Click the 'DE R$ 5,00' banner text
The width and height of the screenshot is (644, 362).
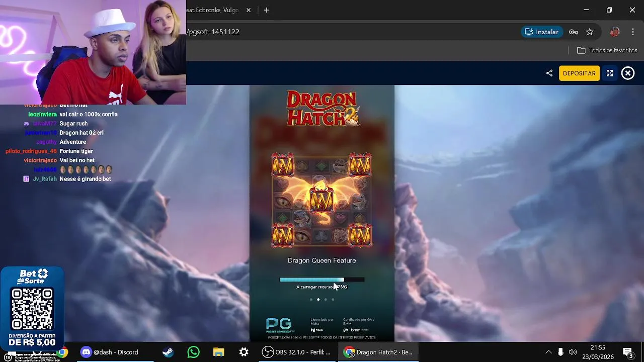pyautogui.click(x=32, y=342)
